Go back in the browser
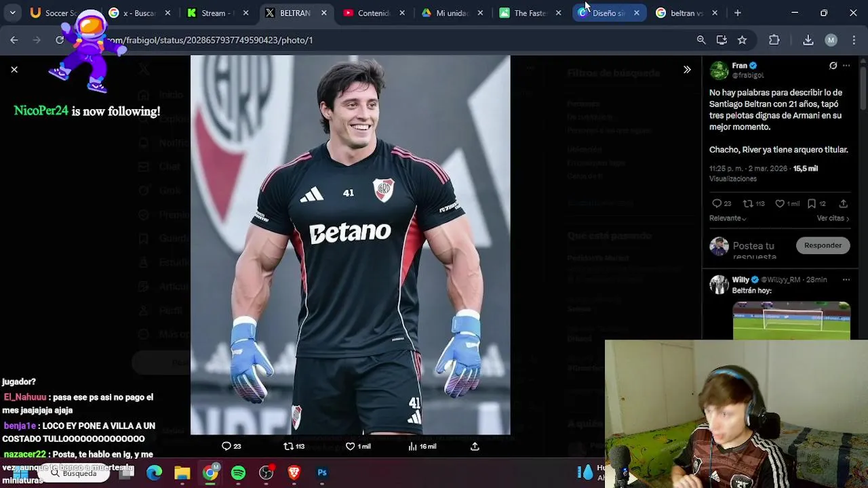This screenshot has width=868, height=488. pos(14,40)
